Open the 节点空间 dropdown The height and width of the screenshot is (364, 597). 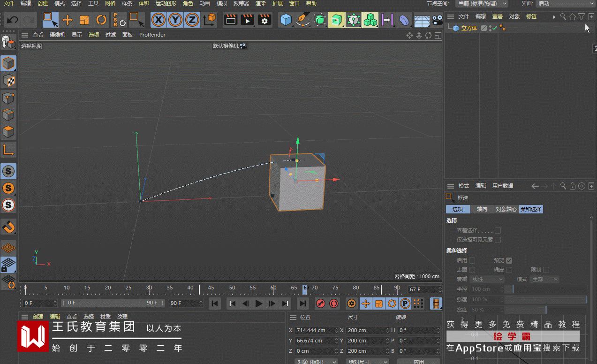[x=482, y=3]
